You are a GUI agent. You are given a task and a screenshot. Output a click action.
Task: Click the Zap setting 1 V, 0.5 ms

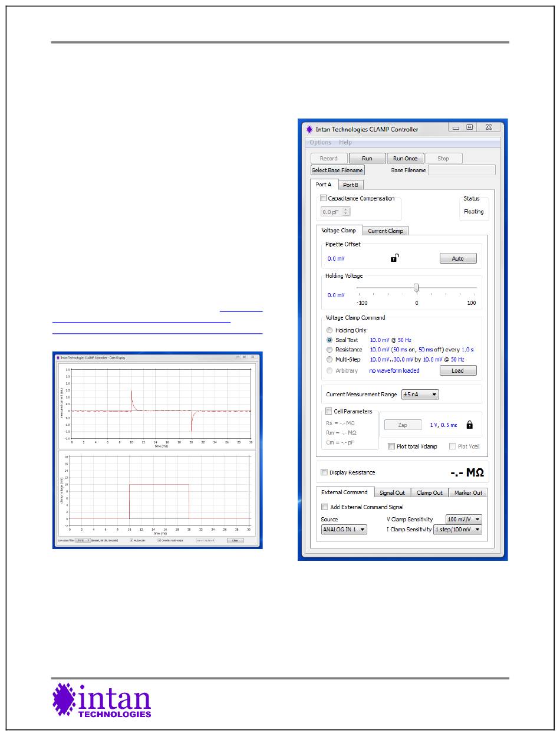pos(443,425)
